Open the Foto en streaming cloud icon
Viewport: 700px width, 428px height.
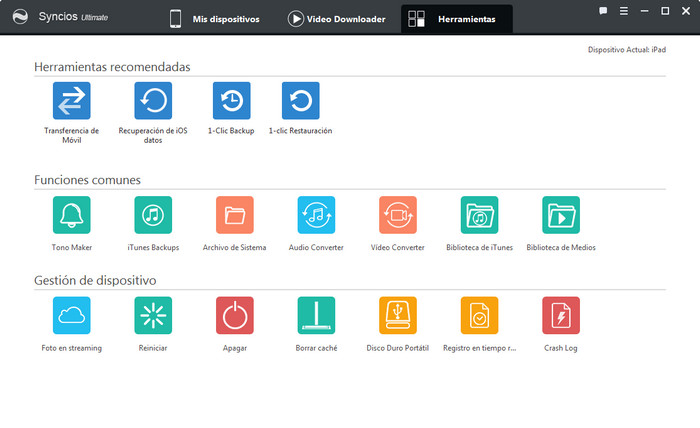(x=71, y=315)
